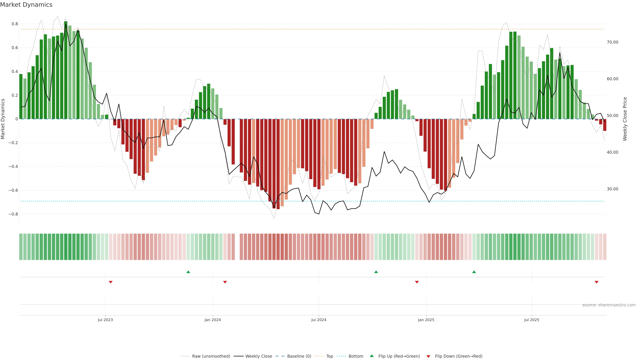Click the Jan 2024 x-axis label
The image size is (644, 362).
pyautogui.click(x=212, y=320)
